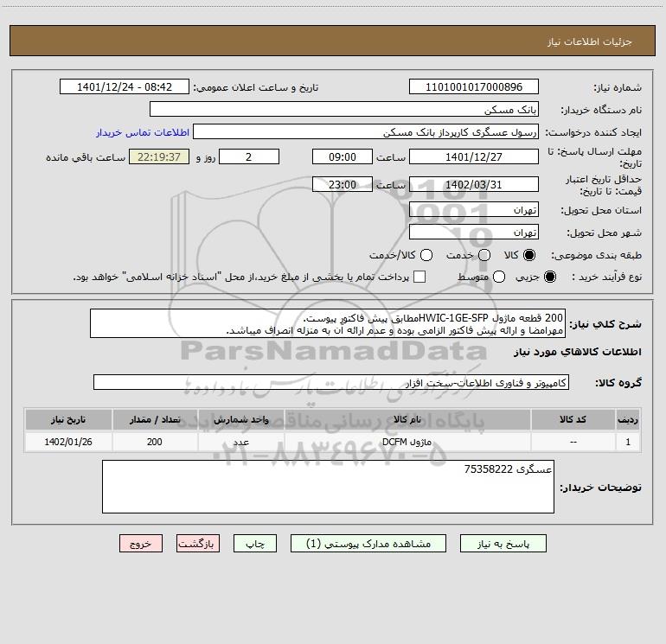Click the price validity date 1402/03/31
This screenshot has width=666, height=644.
click(x=474, y=184)
